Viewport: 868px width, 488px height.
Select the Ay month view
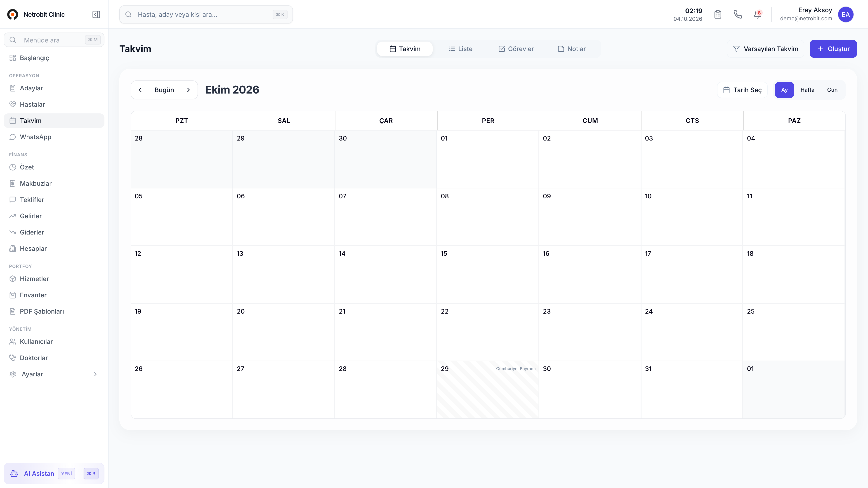coord(784,90)
